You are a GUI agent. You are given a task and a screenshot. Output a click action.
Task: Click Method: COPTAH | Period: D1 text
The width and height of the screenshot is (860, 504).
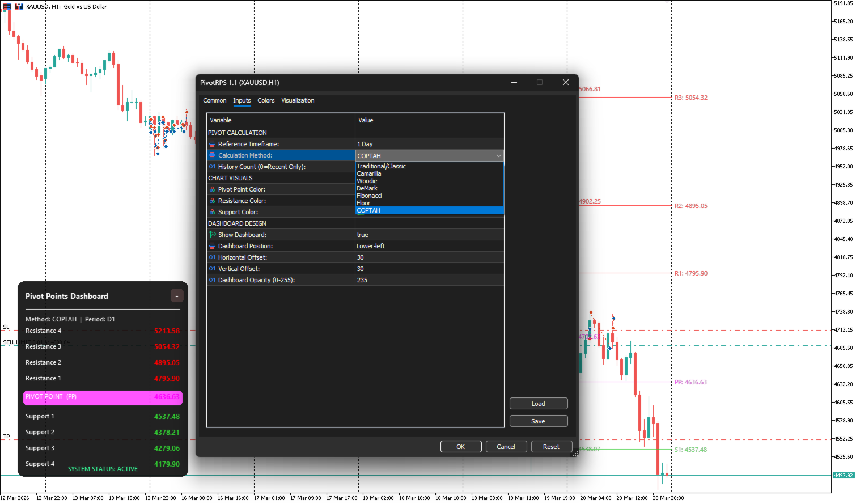(70, 319)
